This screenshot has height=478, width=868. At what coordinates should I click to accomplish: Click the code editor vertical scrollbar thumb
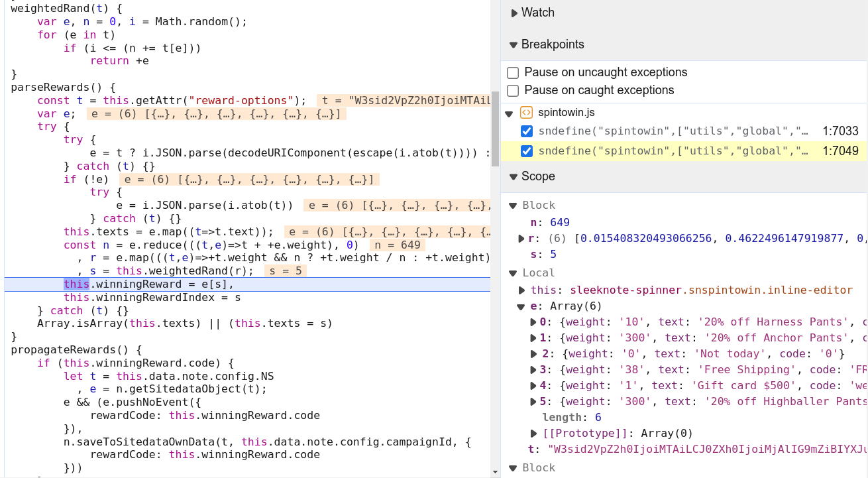(495, 129)
